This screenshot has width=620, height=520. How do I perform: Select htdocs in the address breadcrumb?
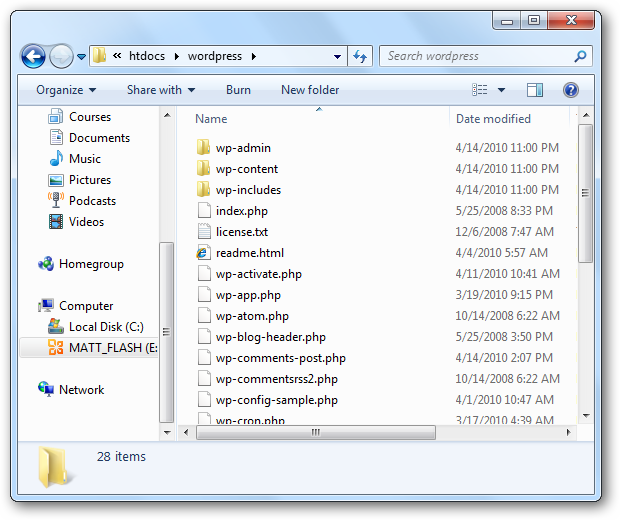(x=147, y=56)
